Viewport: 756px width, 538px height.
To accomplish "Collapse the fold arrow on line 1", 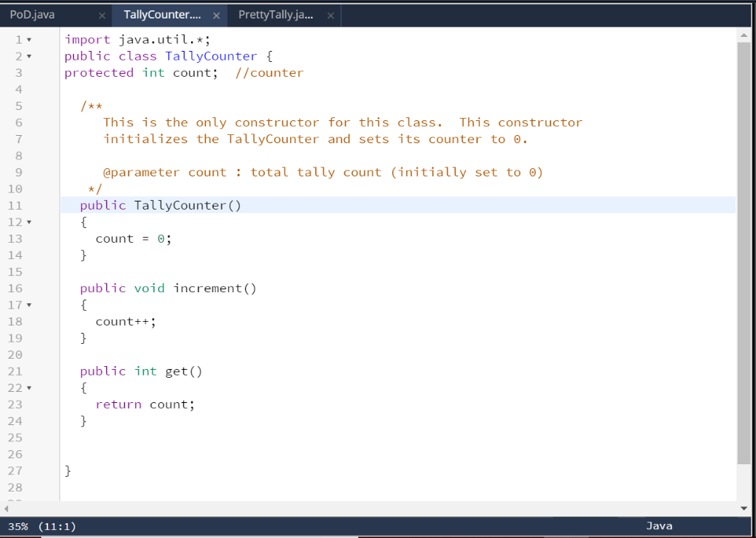I will click(x=27, y=39).
